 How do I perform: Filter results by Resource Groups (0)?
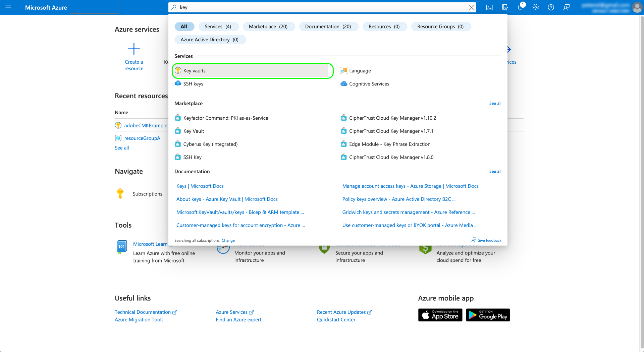440,26
